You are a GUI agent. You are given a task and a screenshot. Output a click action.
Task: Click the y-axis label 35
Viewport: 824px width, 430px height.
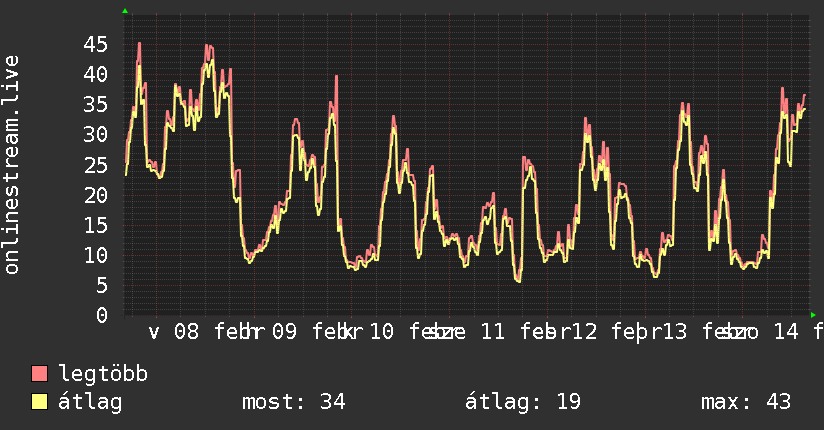[96, 105]
